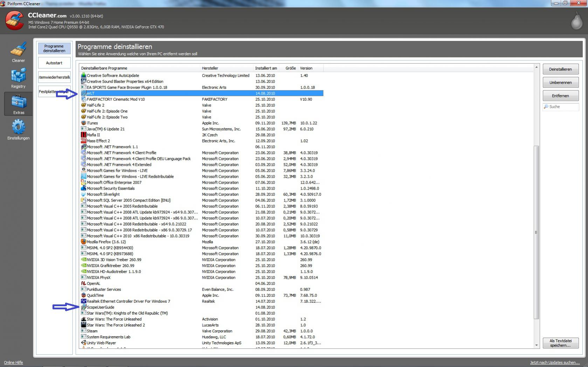Click the Piriform pear logo

pyautogui.click(x=577, y=22)
